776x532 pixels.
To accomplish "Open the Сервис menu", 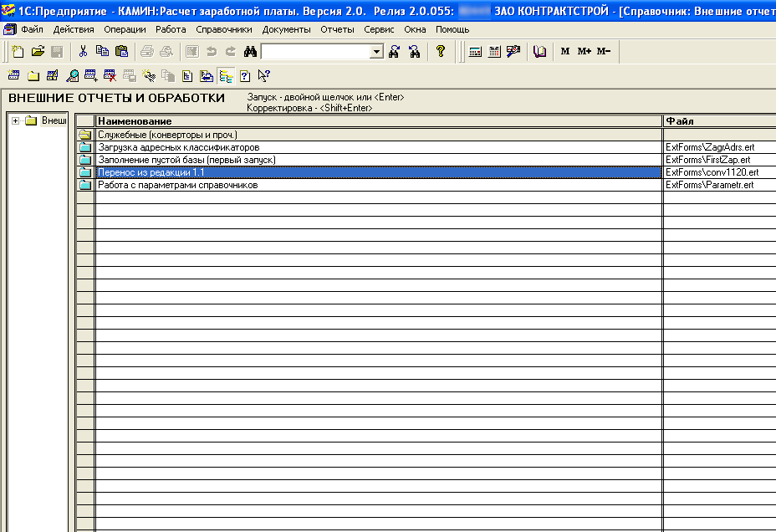I will pyautogui.click(x=379, y=29).
